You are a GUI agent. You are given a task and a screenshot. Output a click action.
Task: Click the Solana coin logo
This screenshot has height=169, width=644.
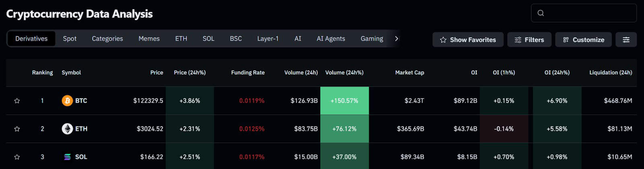pos(67,157)
